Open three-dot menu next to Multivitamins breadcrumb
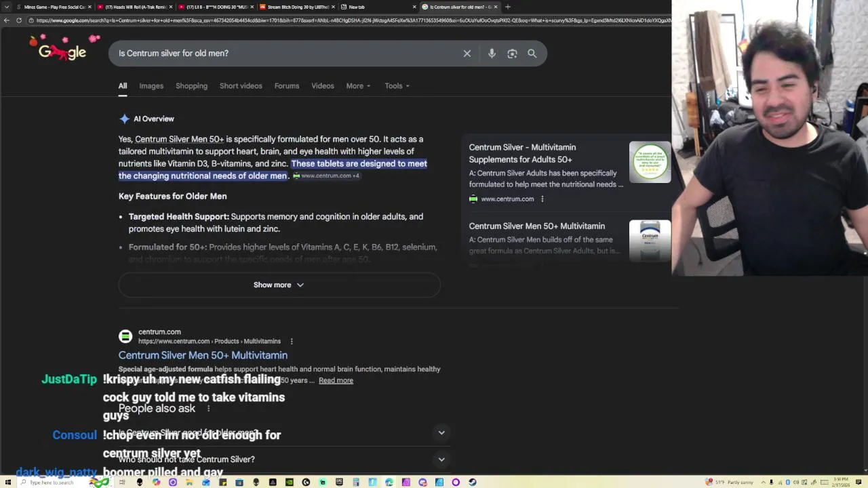 [292, 341]
